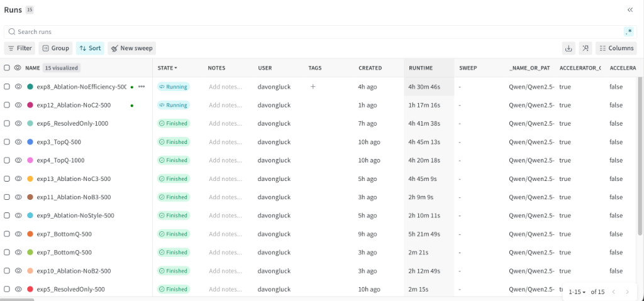
Task: Open the three-dot menu for exp8 run
Action: 142,87
